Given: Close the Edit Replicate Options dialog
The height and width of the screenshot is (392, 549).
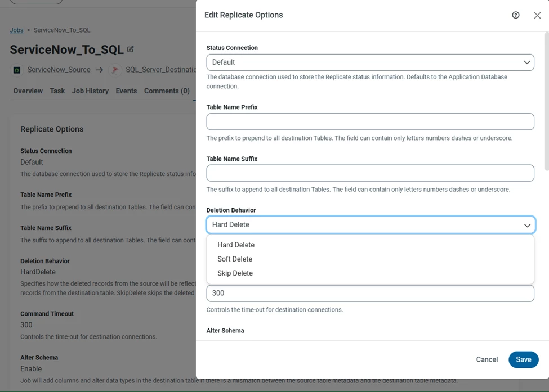Looking at the screenshot, I should [x=537, y=15].
